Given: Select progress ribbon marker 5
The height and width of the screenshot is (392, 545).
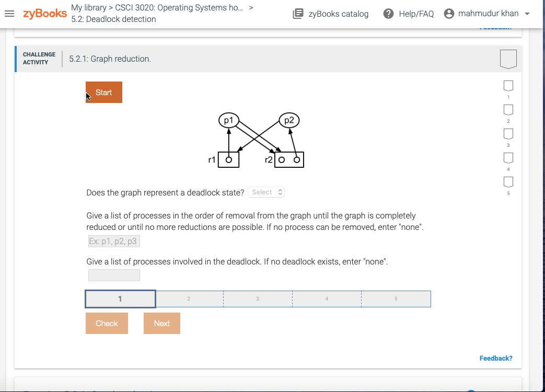Looking at the screenshot, I should click(508, 182).
